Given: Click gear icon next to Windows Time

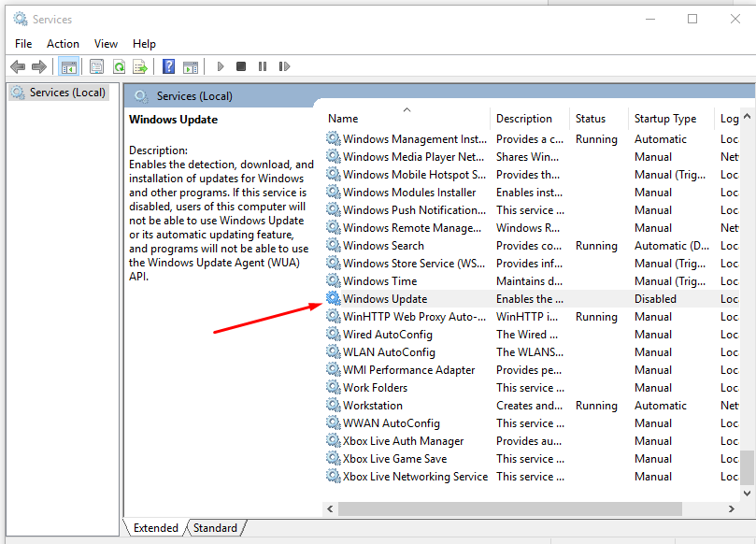Looking at the screenshot, I should [334, 280].
